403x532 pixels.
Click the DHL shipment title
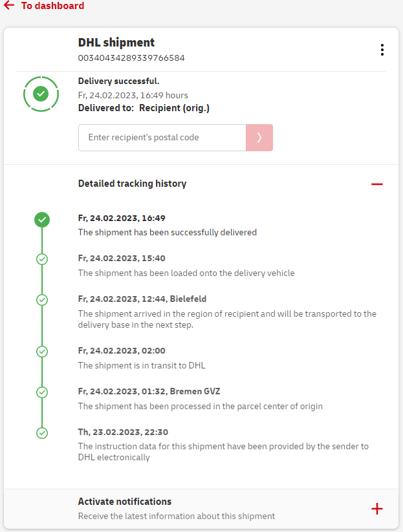coord(116,43)
